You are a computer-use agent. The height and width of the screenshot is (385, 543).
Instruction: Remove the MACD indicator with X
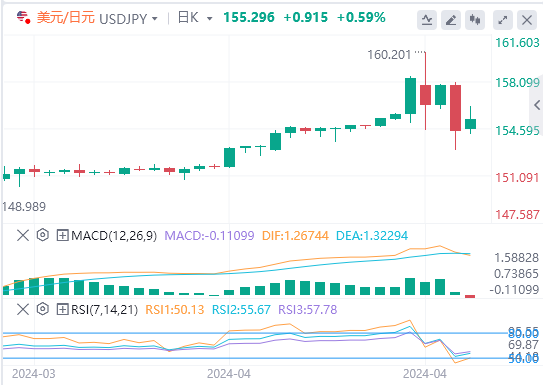(x=23, y=236)
